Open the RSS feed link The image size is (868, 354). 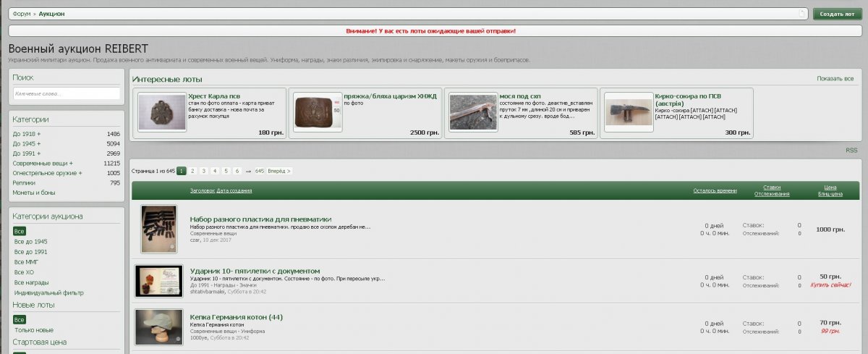[x=851, y=150]
